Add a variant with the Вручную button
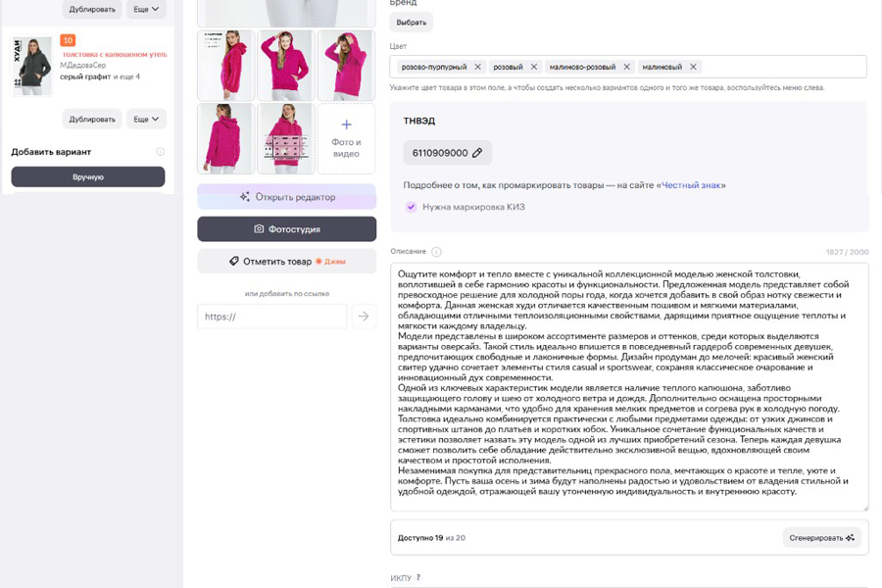This screenshot has width=882, height=588. point(88,176)
